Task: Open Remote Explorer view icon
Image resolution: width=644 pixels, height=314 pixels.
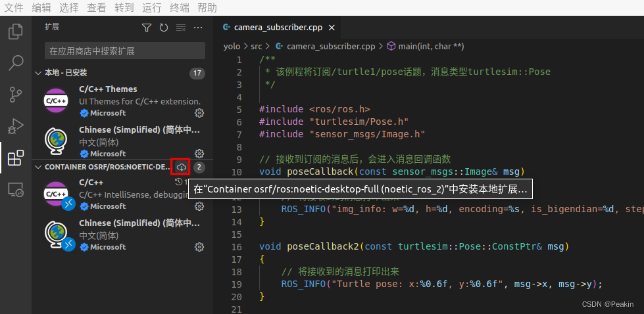Action: (16, 189)
